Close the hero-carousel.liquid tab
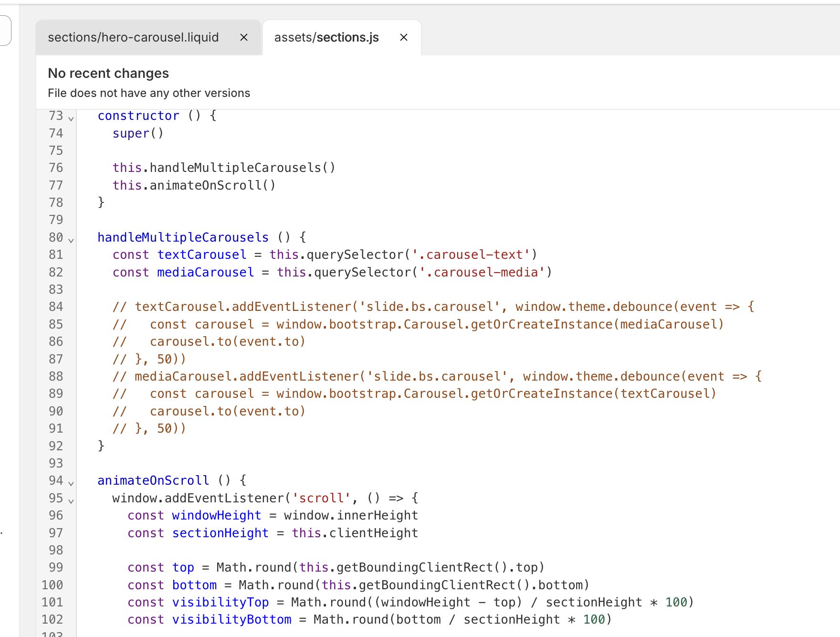 (x=243, y=37)
